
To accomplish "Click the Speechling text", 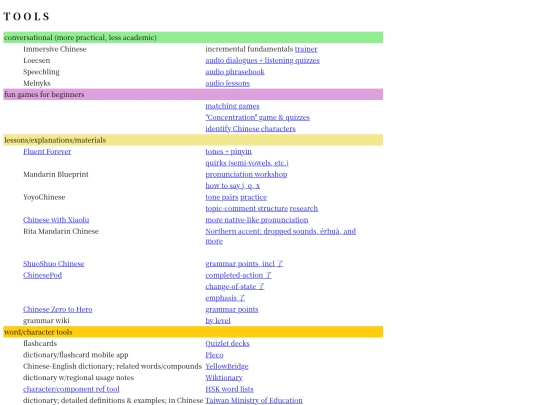I will 41,72.
